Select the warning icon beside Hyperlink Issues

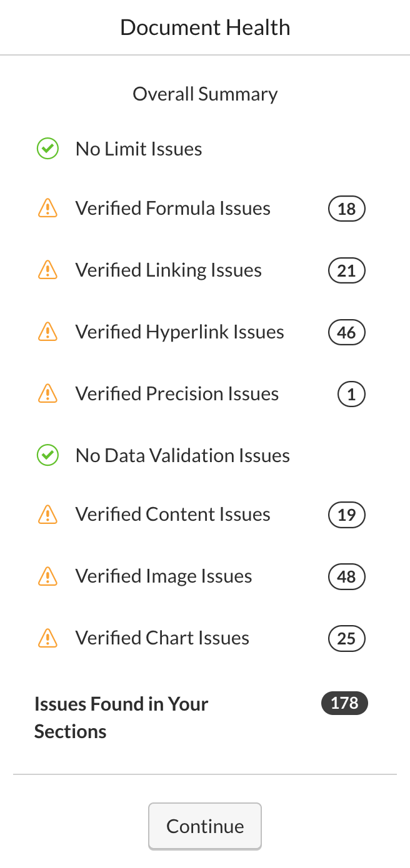(x=47, y=332)
